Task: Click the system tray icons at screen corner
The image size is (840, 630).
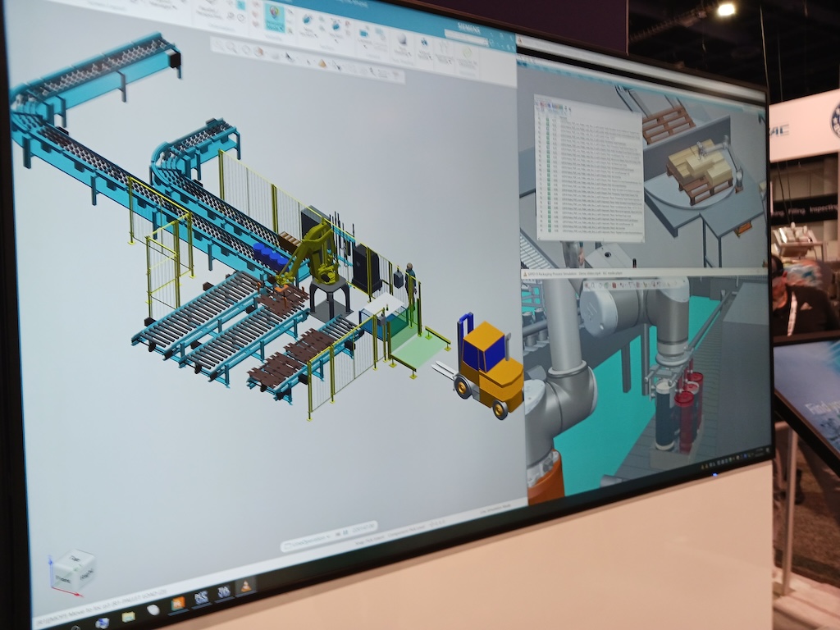Action: (x=734, y=459)
